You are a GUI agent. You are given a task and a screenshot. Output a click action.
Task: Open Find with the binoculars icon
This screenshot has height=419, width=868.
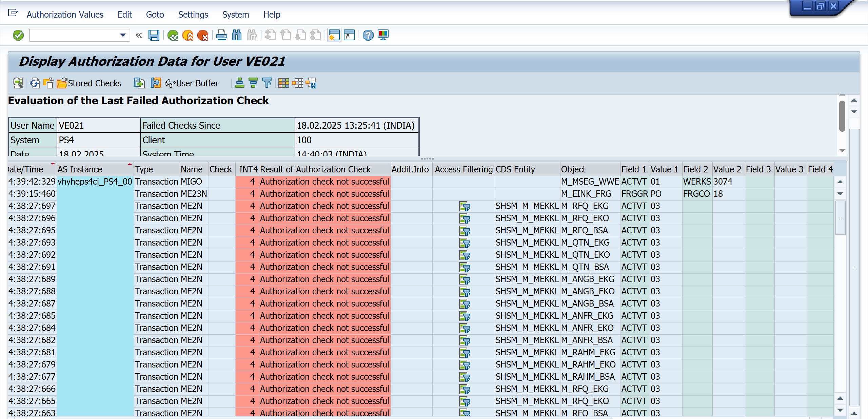pyautogui.click(x=237, y=35)
